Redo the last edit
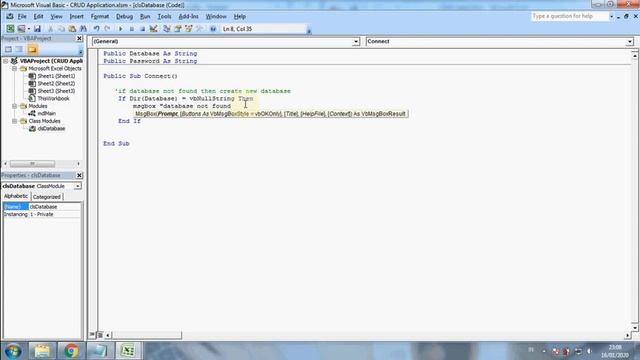Viewport: 640px width, 360px height. (107, 29)
